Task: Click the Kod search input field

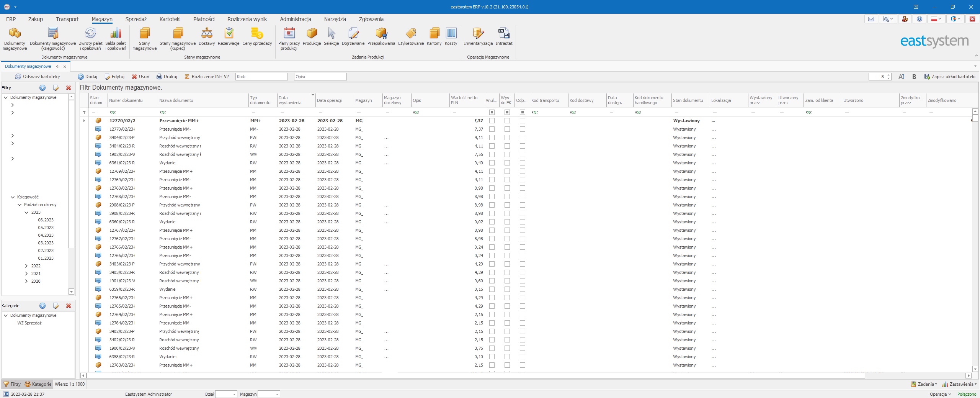Action: coord(261,77)
